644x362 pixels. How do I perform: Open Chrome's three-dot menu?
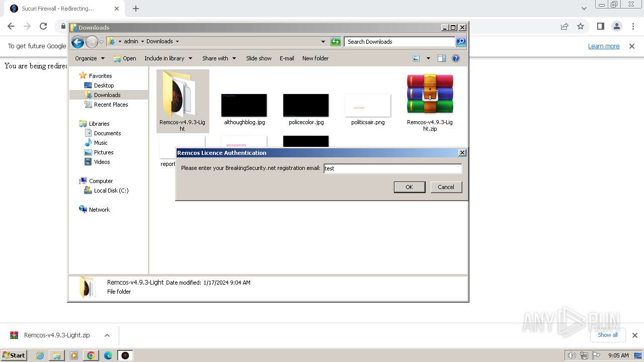point(632,26)
